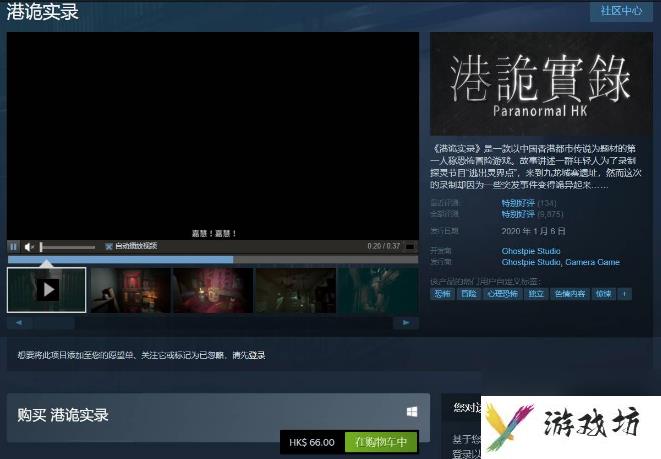The width and height of the screenshot is (661, 459).
Task: Select the 冒险 tag
Action: [x=469, y=294]
